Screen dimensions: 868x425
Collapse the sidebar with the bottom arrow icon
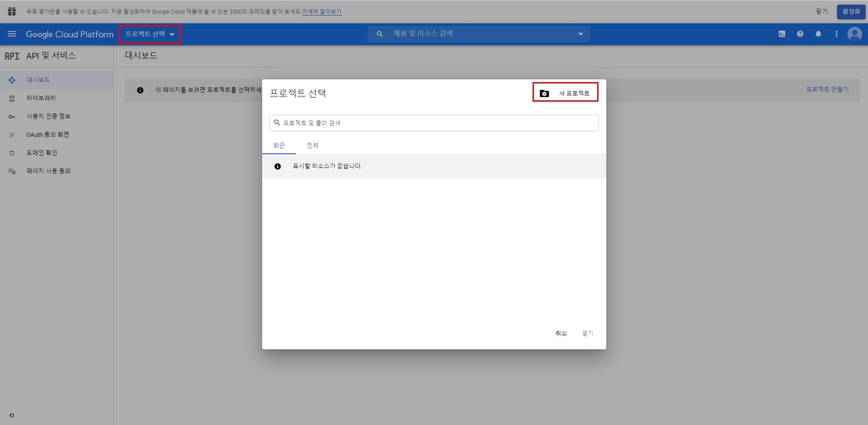click(12, 415)
